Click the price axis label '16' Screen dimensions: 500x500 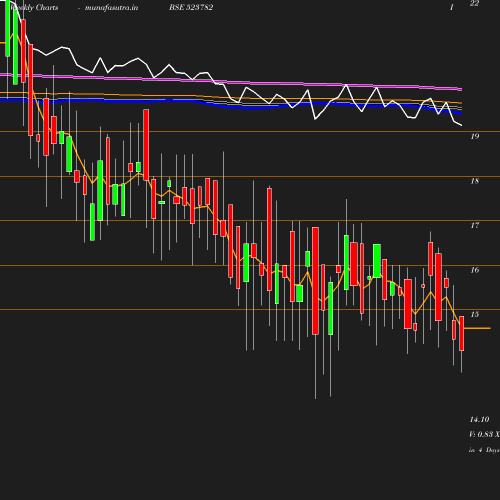[475, 270]
